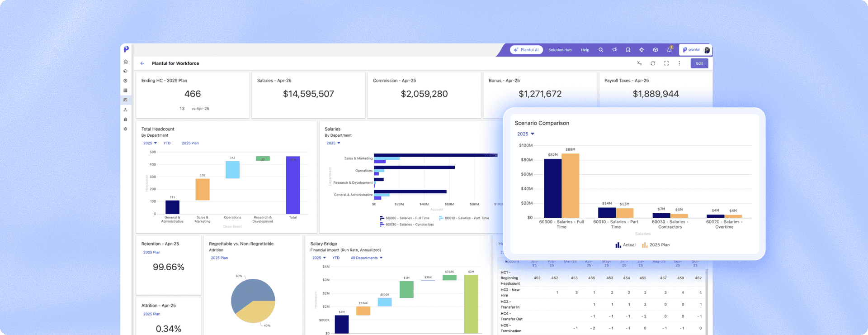Click the Ending HC value 466
The image size is (868, 335).
click(193, 94)
